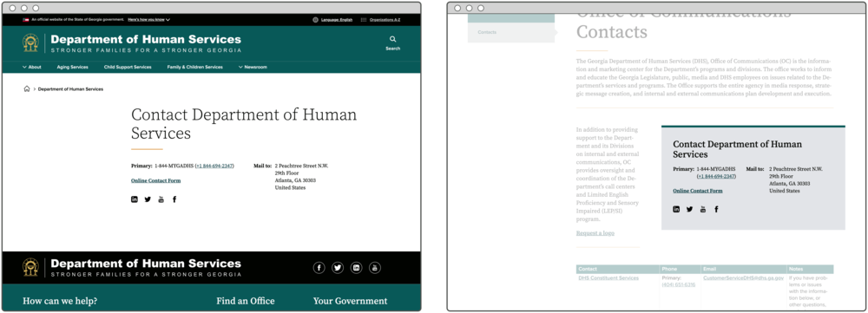This screenshot has height=313, width=868.
Task: Expand the Newsroom menu in left window
Action: 253,67
